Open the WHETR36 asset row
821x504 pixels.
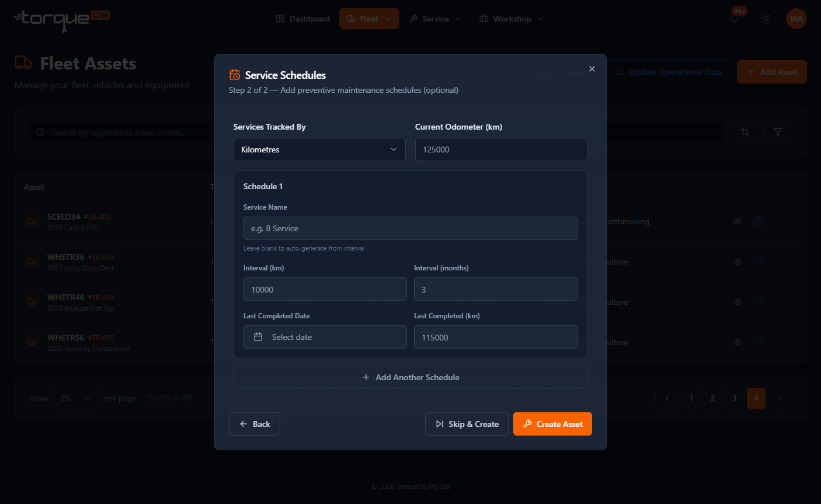click(410, 262)
